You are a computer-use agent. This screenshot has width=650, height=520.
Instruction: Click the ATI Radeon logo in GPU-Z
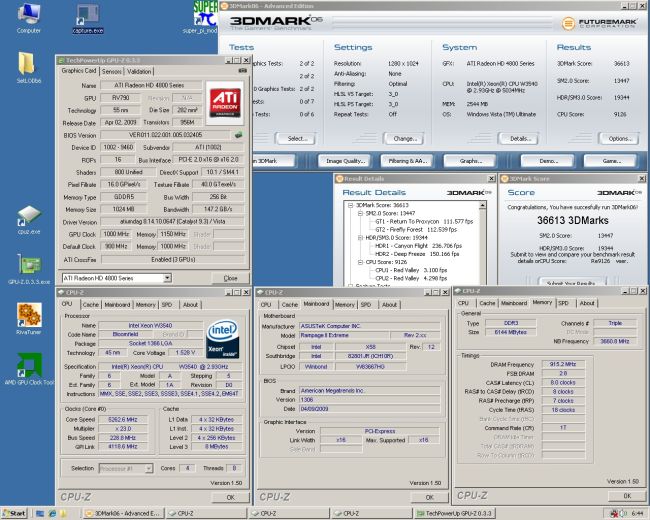point(224,103)
